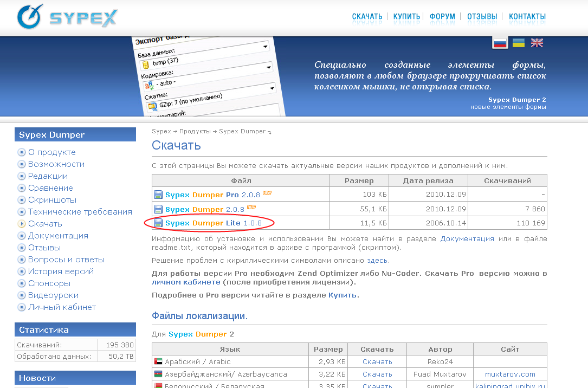Screen dimensions: 588x388
Task: Download Sypex Dumper 2.0.8 link
Action: [205, 209]
